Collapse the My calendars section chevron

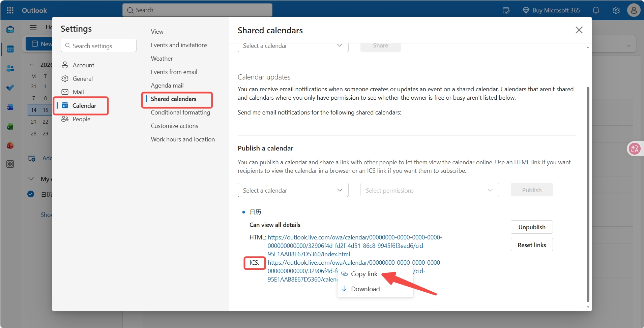click(31, 179)
